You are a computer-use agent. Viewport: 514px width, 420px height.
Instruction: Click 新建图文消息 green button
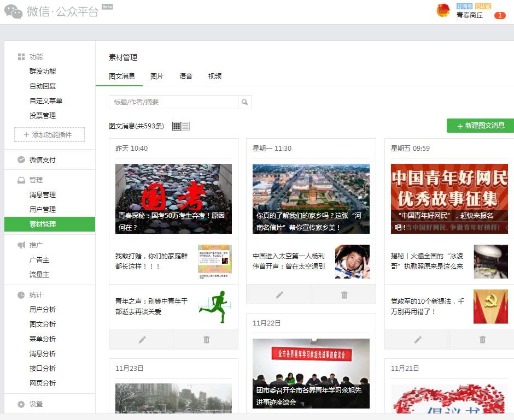(481, 126)
